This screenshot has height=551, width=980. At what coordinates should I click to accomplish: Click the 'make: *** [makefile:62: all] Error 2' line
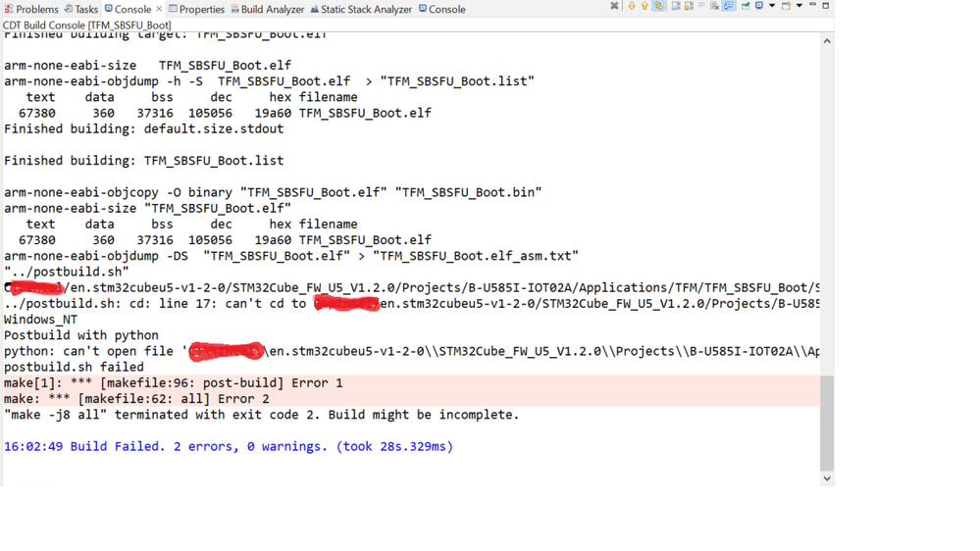click(x=136, y=399)
